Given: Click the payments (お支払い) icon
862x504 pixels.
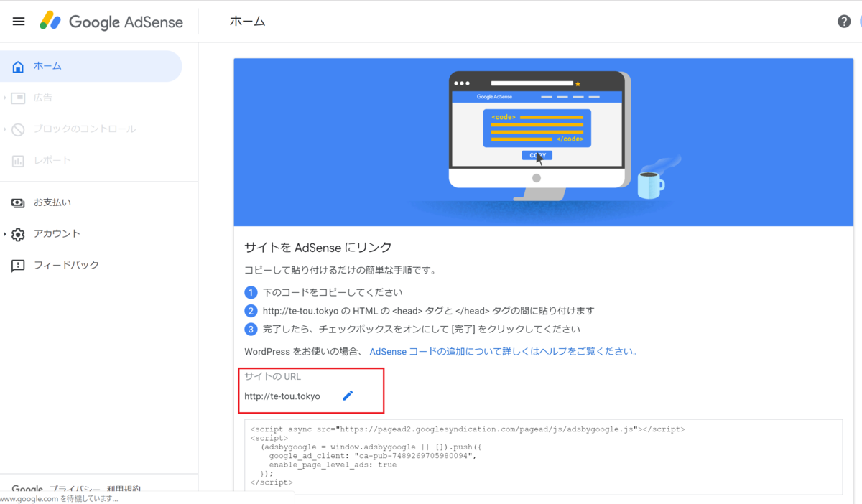Looking at the screenshot, I should (18, 202).
